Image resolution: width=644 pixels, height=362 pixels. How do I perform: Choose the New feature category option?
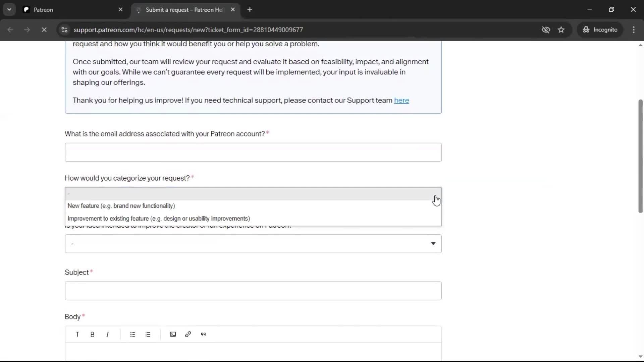click(x=253, y=206)
